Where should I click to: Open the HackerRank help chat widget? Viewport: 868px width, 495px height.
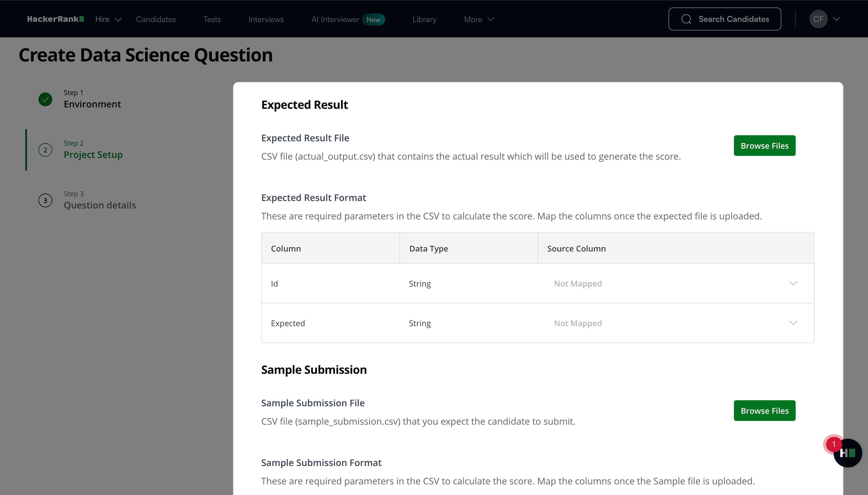click(848, 453)
